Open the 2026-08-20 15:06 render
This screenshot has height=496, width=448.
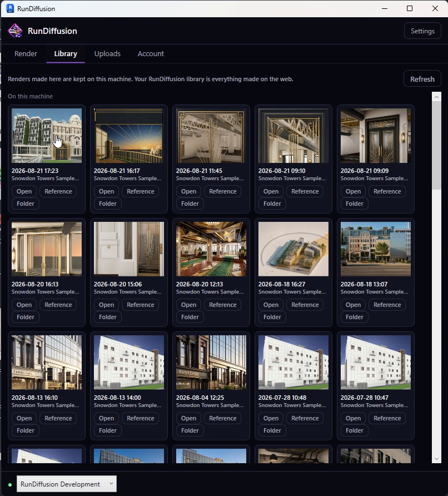pyautogui.click(x=106, y=305)
